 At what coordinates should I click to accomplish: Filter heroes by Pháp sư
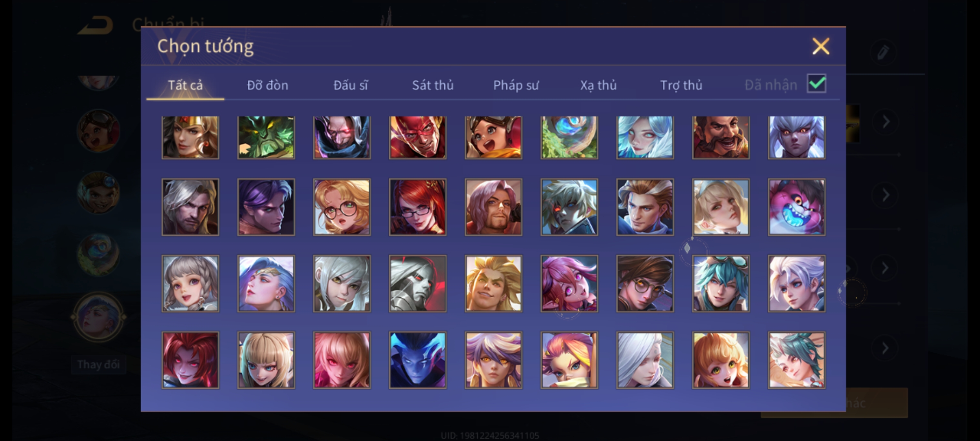point(516,85)
